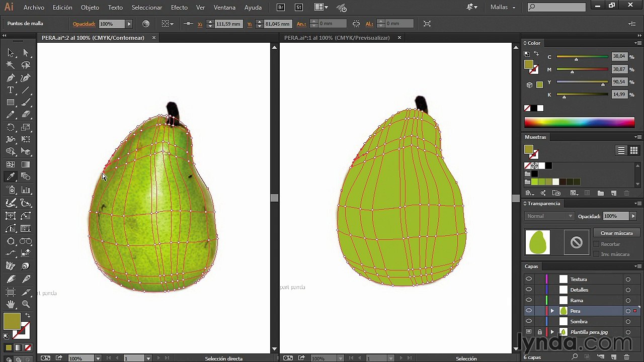The height and width of the screenshot is (362, 644).
Task: Enable the Recortar checkbox
Action: coord(597,244)
